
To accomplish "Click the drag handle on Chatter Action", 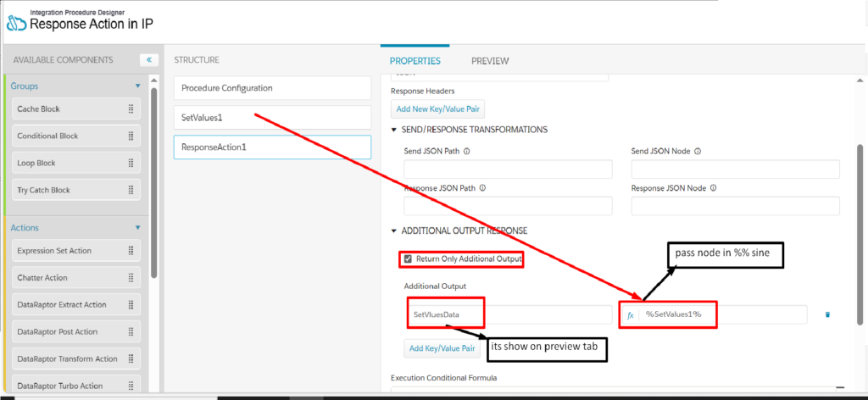I will [x=131, y=278].
